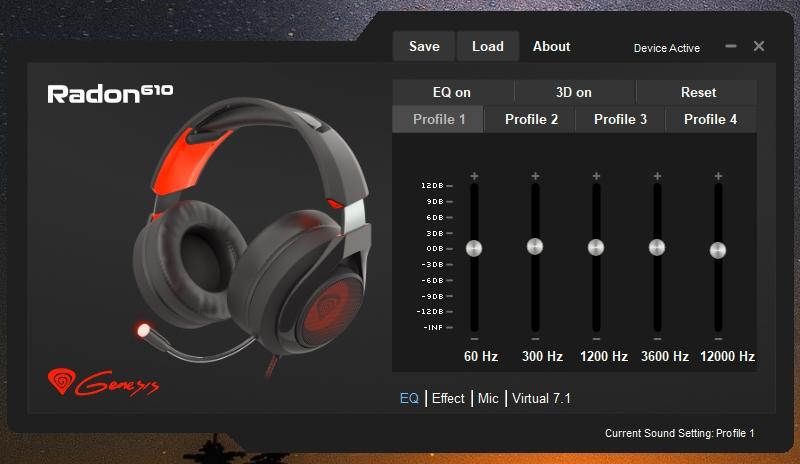Open the Mic section
The image size is (800, 464).
coord(488,398)
